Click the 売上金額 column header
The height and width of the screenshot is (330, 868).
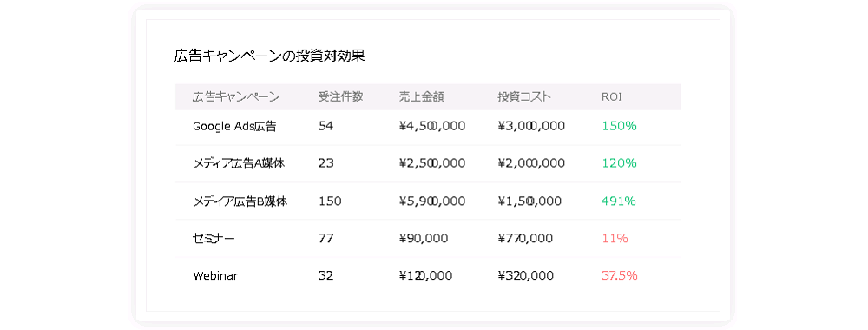pos(421,97)
